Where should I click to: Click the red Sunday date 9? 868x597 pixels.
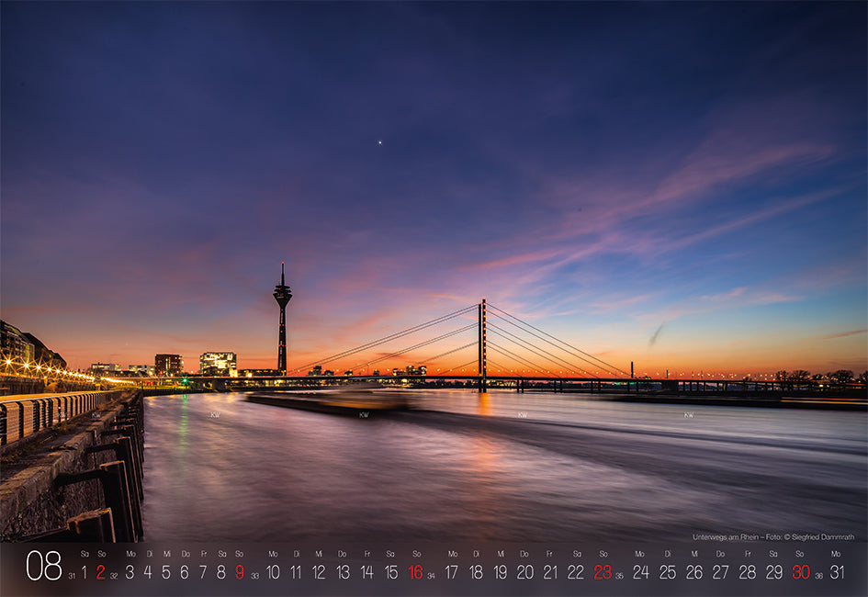pos(240,572)
